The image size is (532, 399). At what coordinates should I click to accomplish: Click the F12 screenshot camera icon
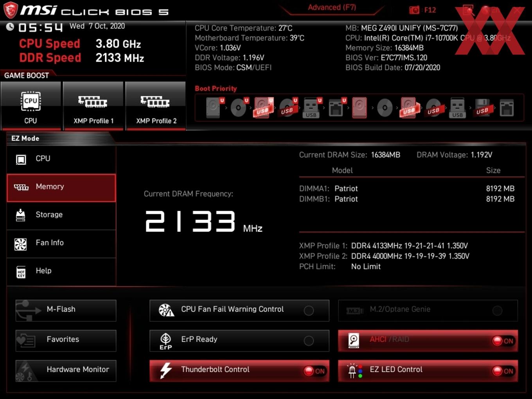414,10
